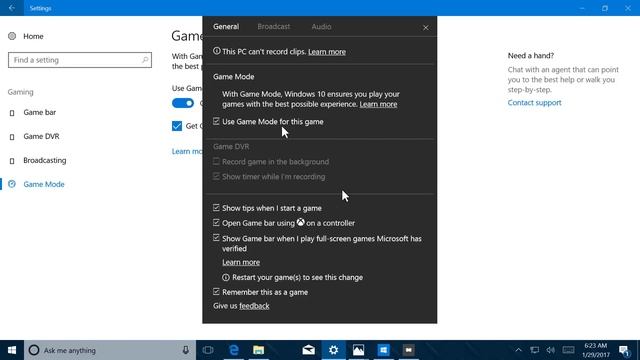Toggle Record game in the background

pos(216,162)
